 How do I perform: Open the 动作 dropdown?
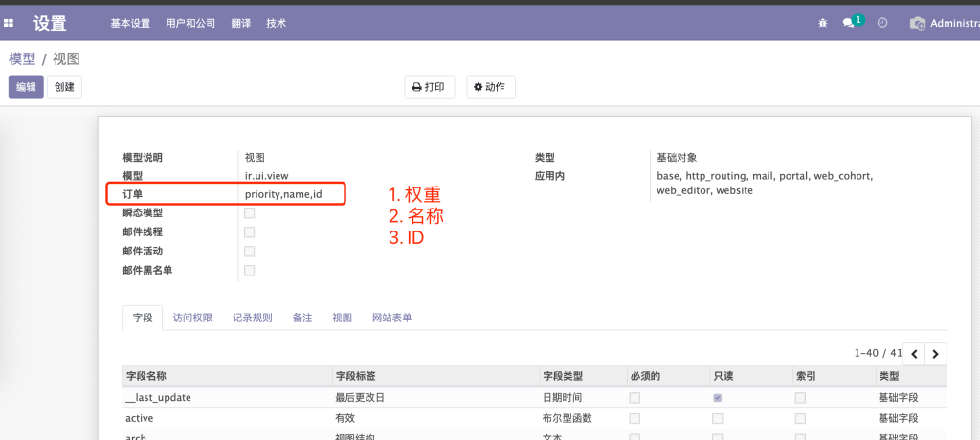(x=491, y=87)
